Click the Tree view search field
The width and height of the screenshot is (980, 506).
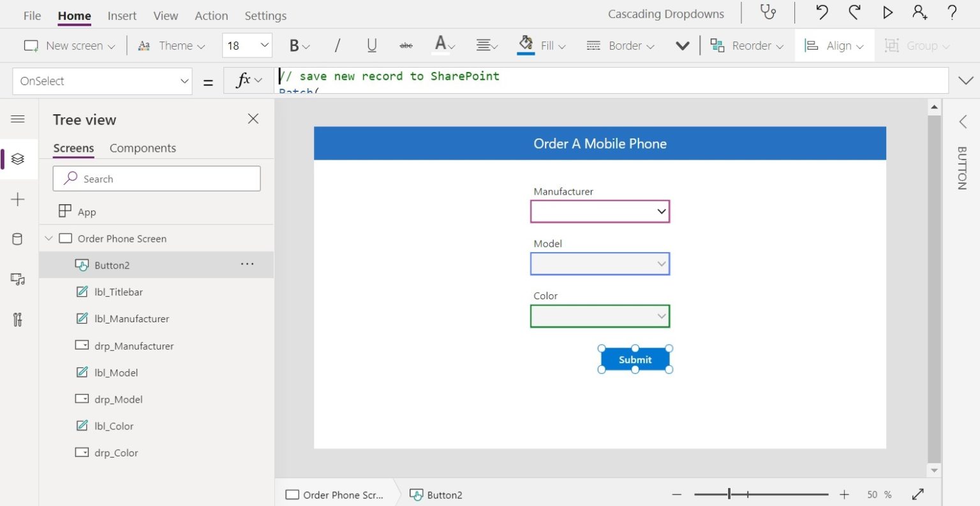156,179
